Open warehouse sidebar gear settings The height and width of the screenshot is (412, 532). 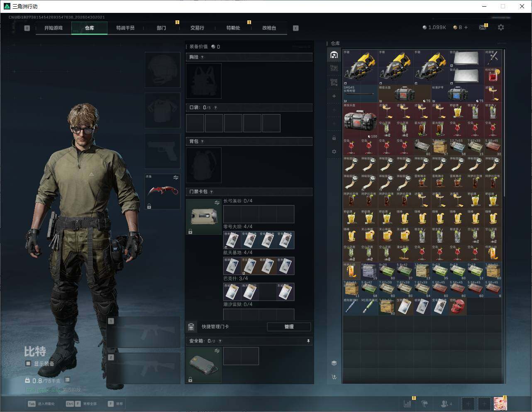pyautogui.click(x=334, y=152)
